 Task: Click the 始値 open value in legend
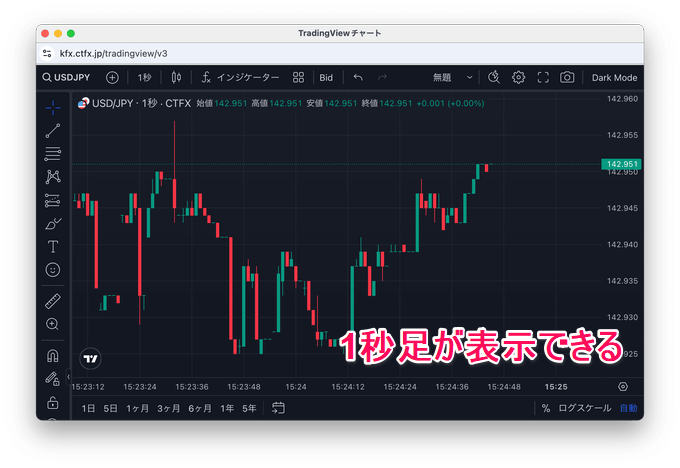pos(222,103)
